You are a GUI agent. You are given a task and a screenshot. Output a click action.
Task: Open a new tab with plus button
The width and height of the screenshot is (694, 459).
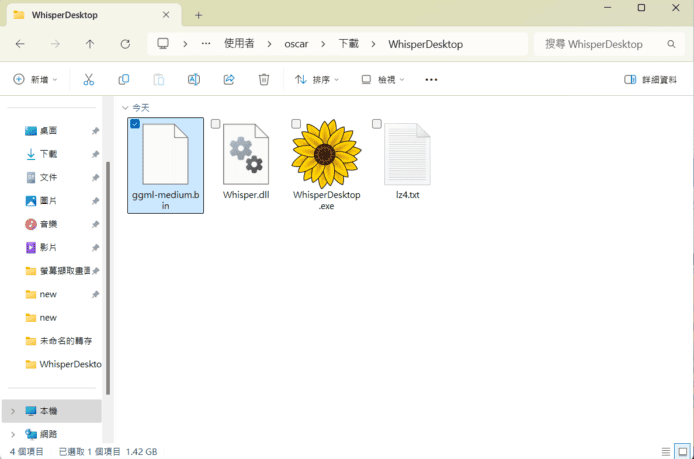[198, 15]
